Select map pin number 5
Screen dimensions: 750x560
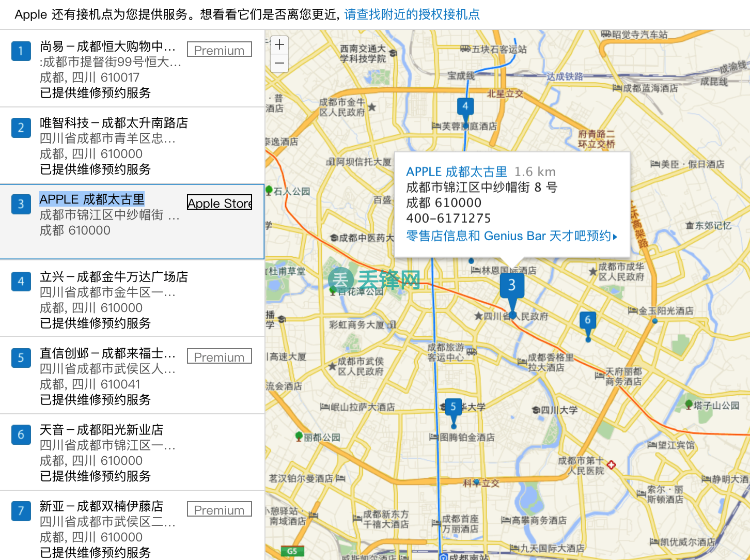(x=453, y=413)
